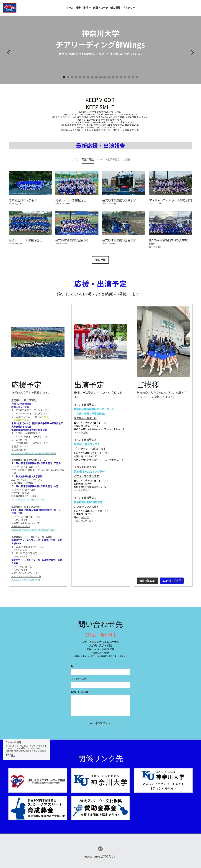Open 詳しく見る in the cookie notice
This screenshot has width=201, height=868.
[10, 757]
